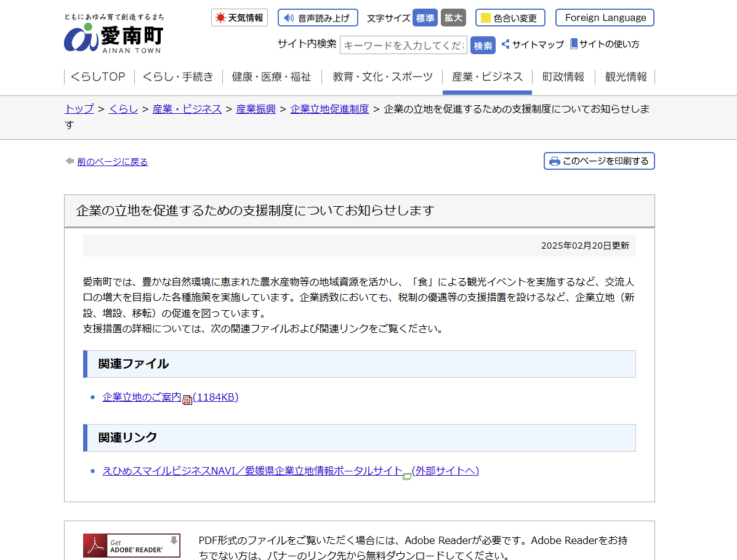Click the 検索 search button
This screenshot has height=560, width=737.
click(483, 46)
